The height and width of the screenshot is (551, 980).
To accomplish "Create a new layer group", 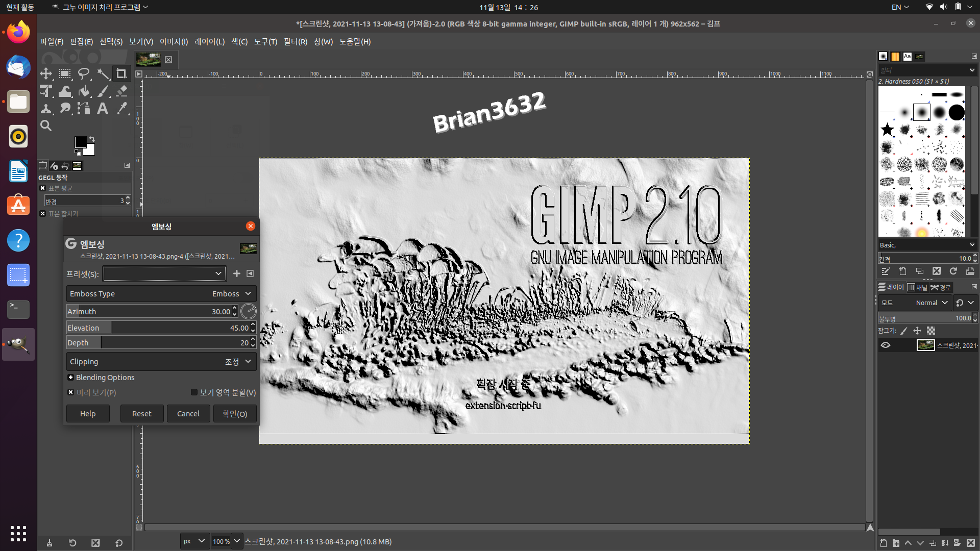I will pos(896,543).
